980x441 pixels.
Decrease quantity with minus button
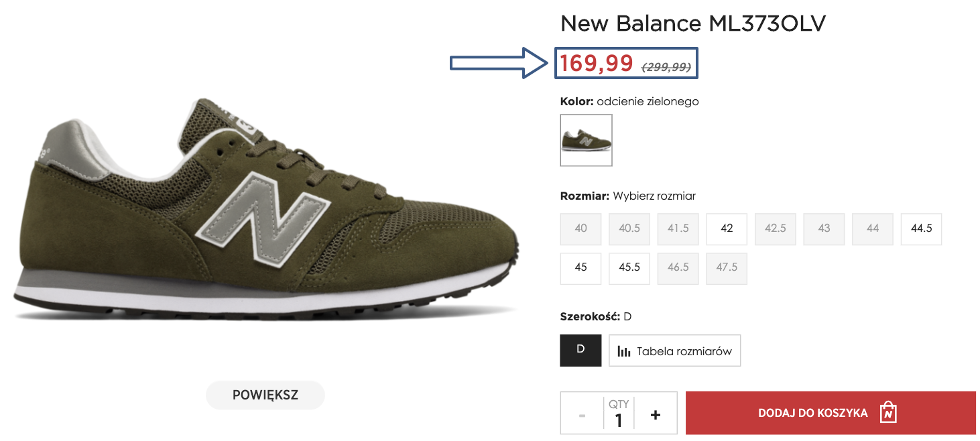point(582,415)
